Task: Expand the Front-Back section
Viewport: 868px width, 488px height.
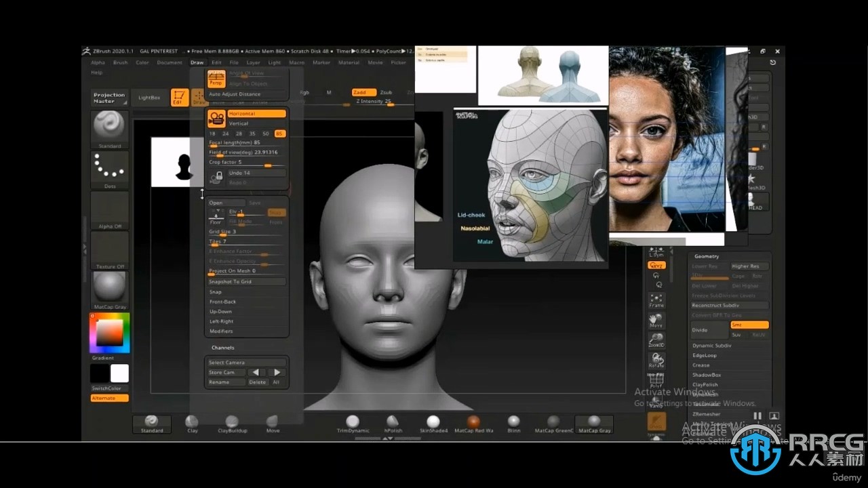Action: [222, 302]
